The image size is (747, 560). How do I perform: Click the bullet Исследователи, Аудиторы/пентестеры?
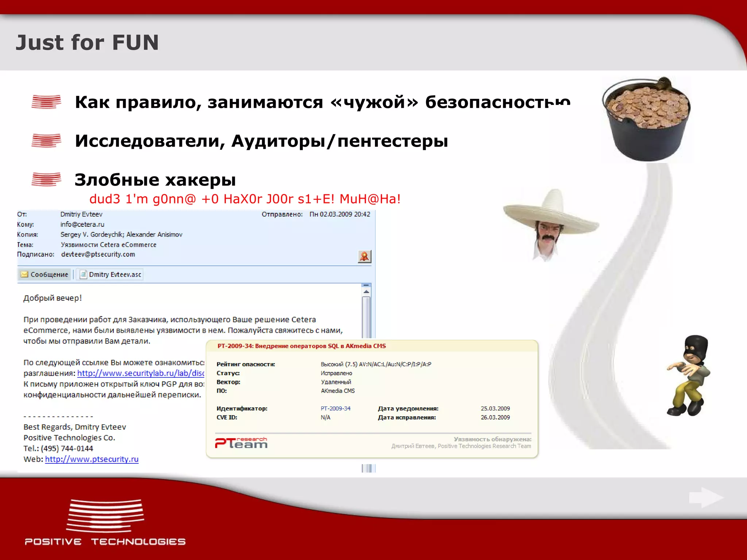click(x=262, y=141)
